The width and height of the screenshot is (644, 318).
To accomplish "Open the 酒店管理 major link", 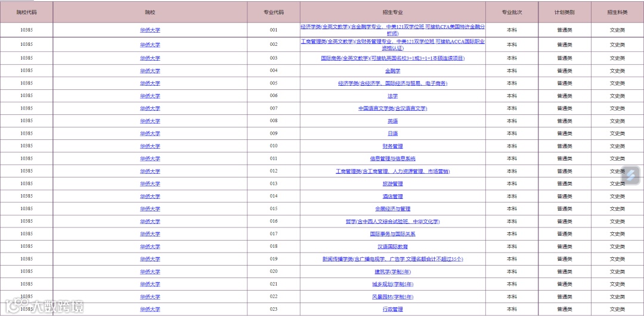I will click(392, 197).
